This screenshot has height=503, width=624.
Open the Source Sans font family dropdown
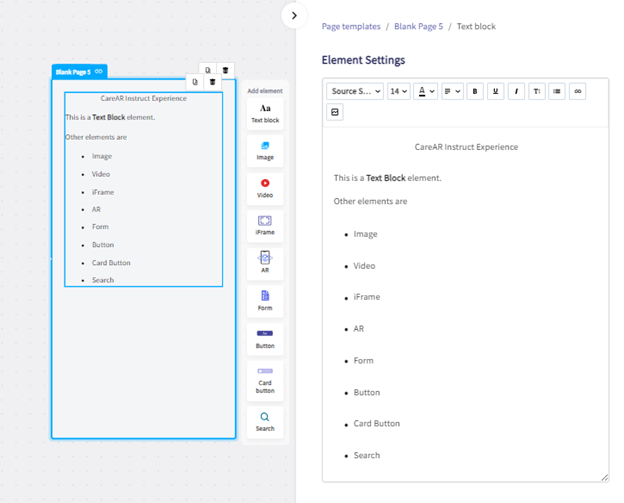coord(355,91)
